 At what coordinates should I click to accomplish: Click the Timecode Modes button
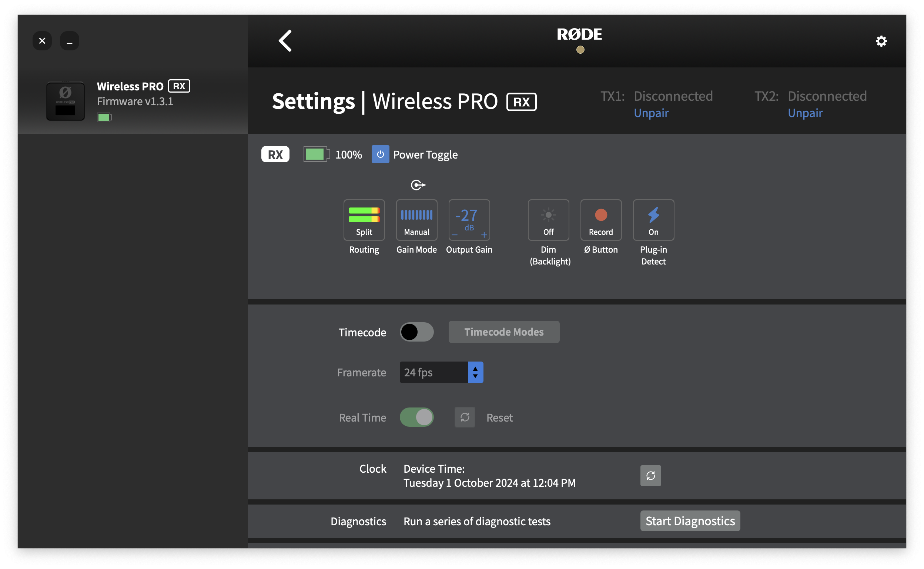(503, 332)
